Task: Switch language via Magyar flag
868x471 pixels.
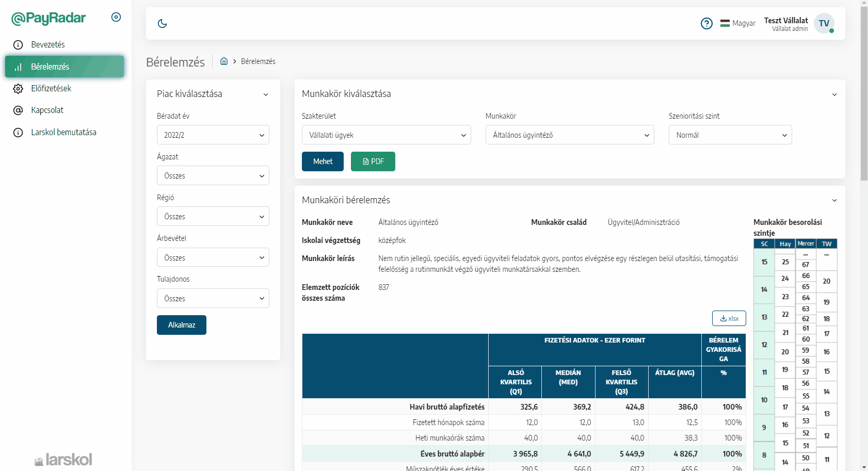Action: tap(737, 23)
